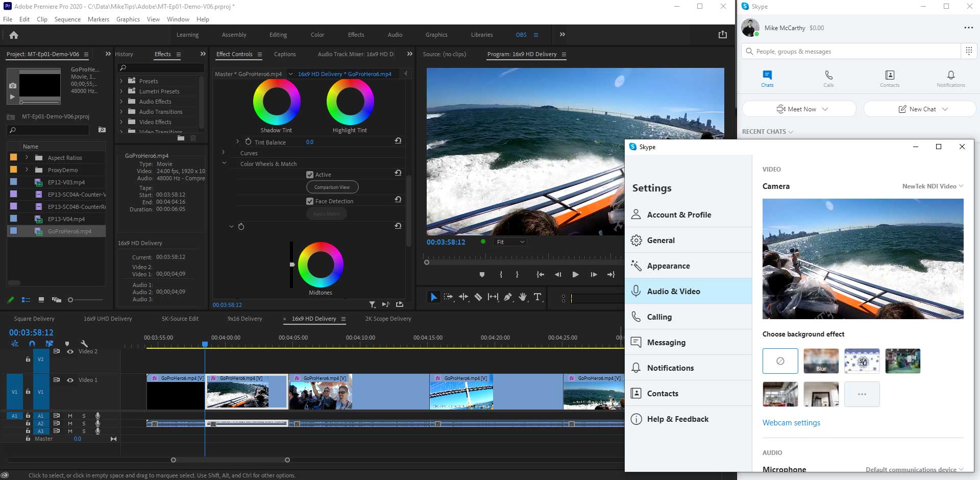Expand the Tint Balance property
Image resolution: width=980 pixels, height=480 pixels.
coord(237,141)
